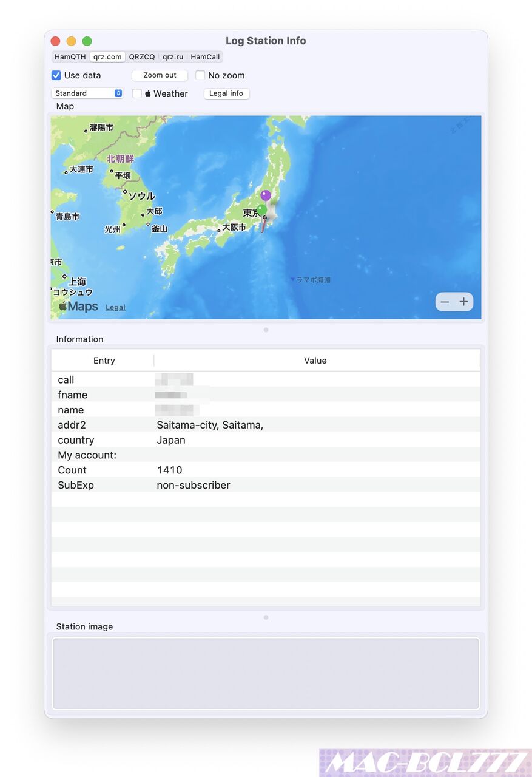Click the Apple logo beside Weather
532x777 pixels.
[x=147, y=93]
